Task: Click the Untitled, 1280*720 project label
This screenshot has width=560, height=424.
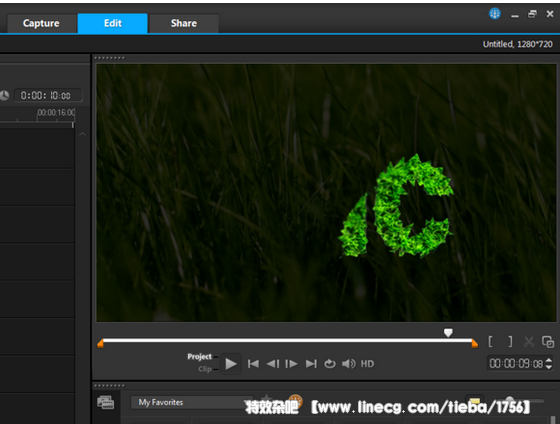Action: pyautogui.click(x=518, y=44)
